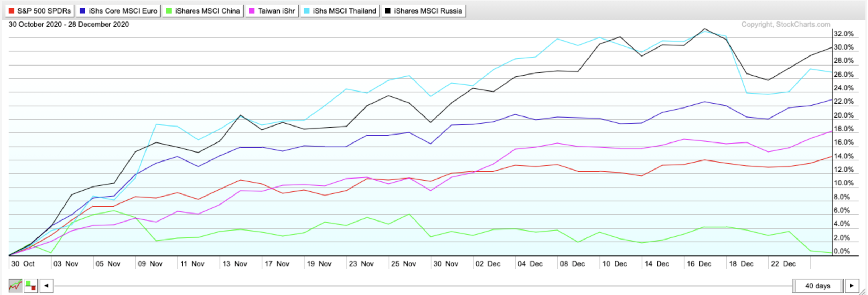The height and width of the screenshot is (295, 868).
Task: Toggle the iShs MSCI Thailand series
Action: click(x=340, y=11)
